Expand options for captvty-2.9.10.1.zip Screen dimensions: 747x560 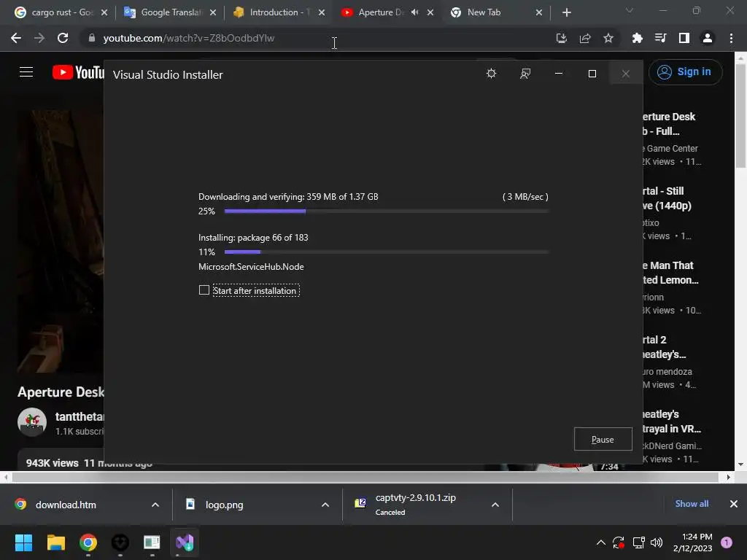coord(495,505)
